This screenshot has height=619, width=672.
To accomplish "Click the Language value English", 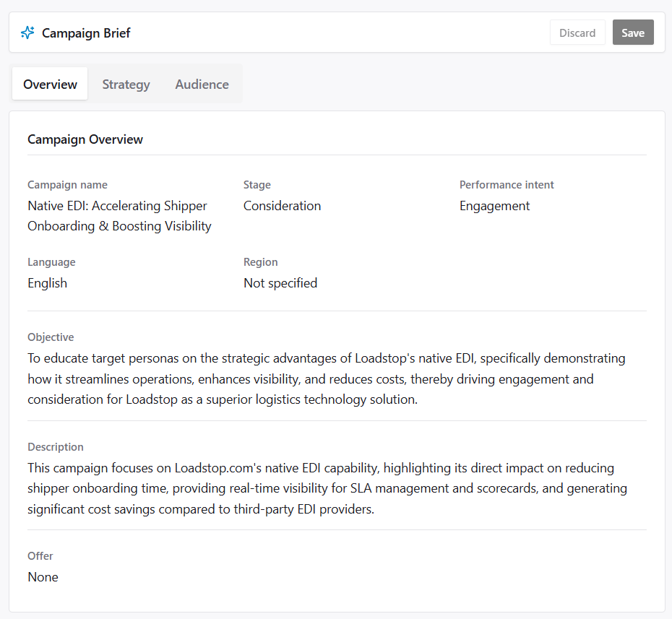I will pyautogui.click(x=47, y=283).
